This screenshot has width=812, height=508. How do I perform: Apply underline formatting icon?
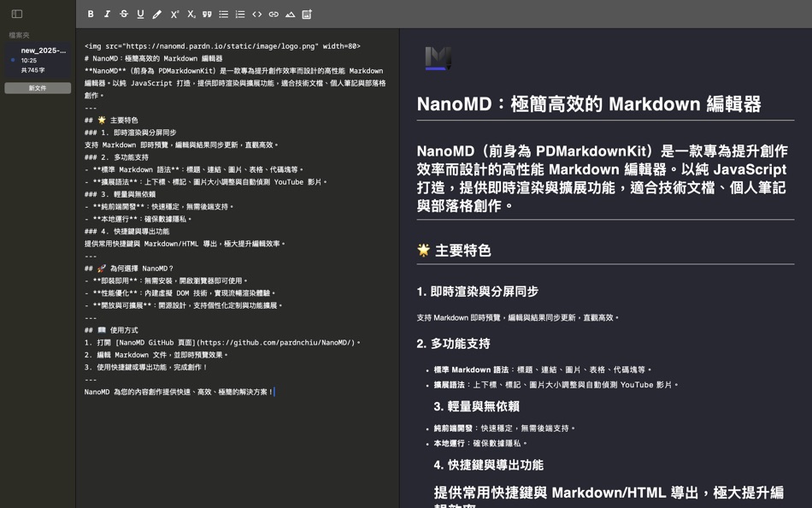pyautogui.click(x=140, y=14)
